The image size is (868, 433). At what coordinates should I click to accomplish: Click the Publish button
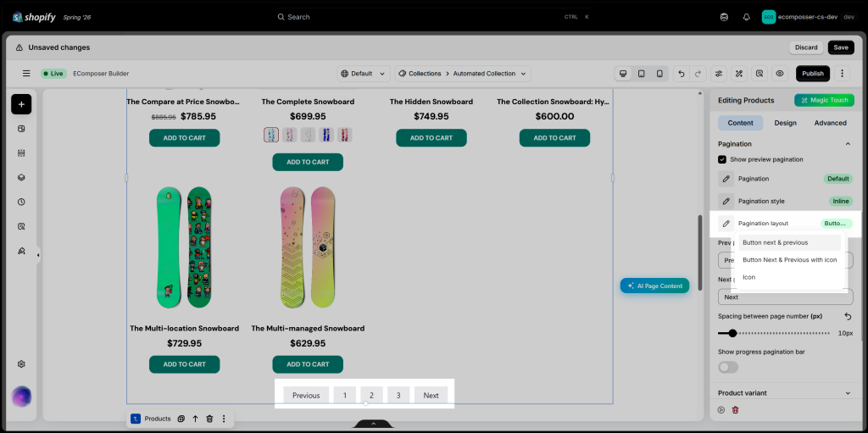point(813,74)
